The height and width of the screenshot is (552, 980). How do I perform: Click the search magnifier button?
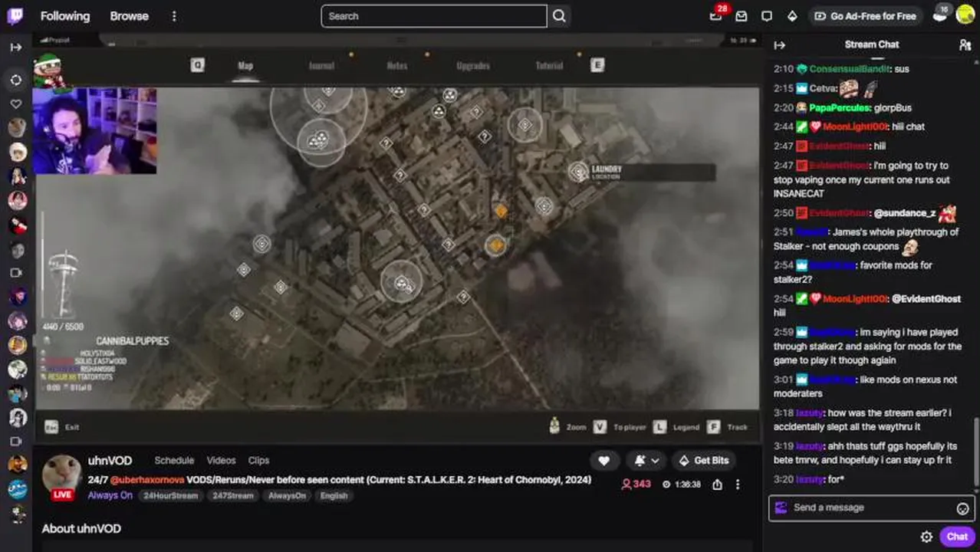pyautogui.click(x=559, y=16)
